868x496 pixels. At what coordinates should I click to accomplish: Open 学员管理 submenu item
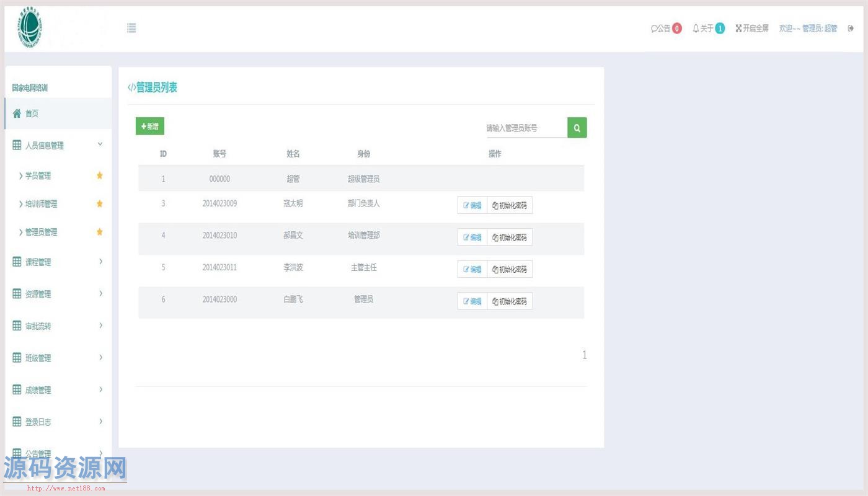(38, 176)
